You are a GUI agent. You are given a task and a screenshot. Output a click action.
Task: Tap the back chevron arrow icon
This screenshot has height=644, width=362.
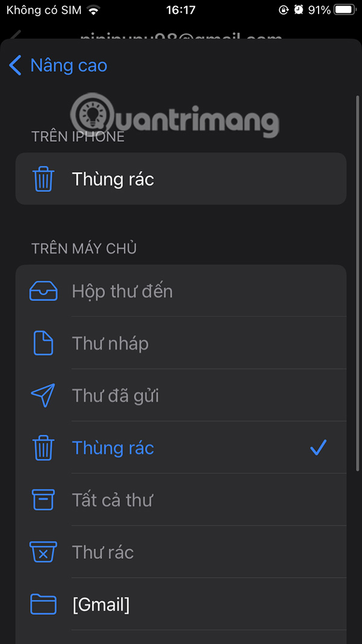[x=16, y=65]
